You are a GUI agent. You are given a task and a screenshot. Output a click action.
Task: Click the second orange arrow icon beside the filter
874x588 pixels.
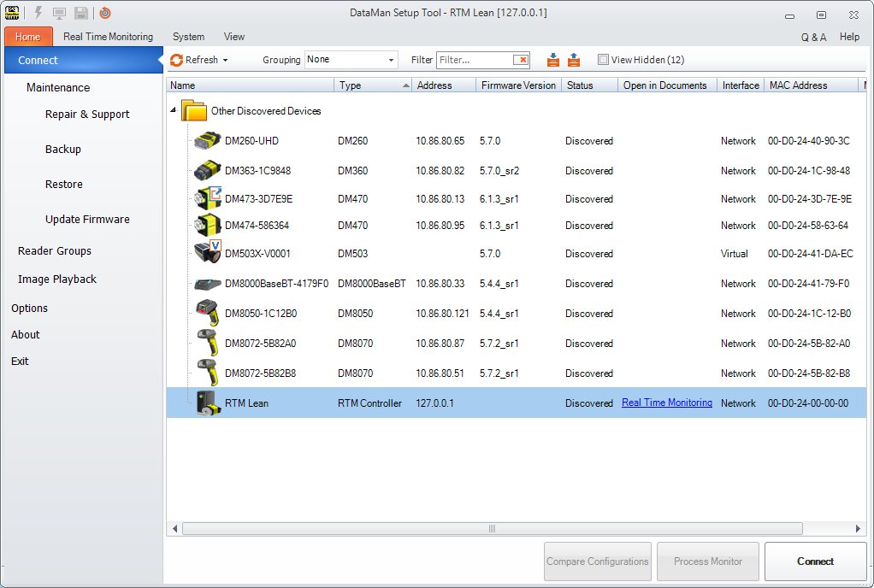coord(574,60)
